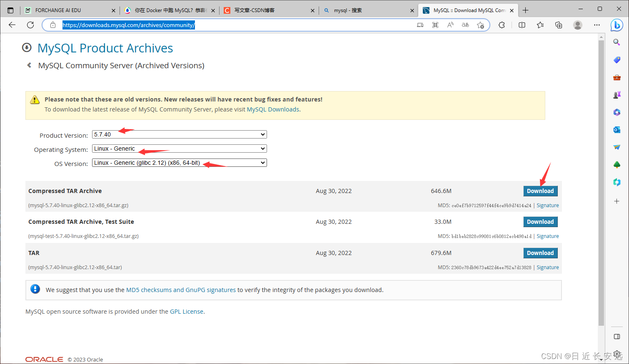The height and width of the screenshot is (364, 629).
Task: Click the Oracle logo in footer
Action: pos(44,359)
